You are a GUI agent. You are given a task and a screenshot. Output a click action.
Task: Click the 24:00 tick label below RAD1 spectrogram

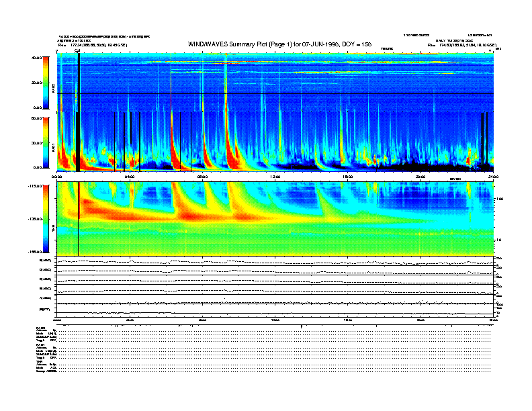click(x=493, y=177)
